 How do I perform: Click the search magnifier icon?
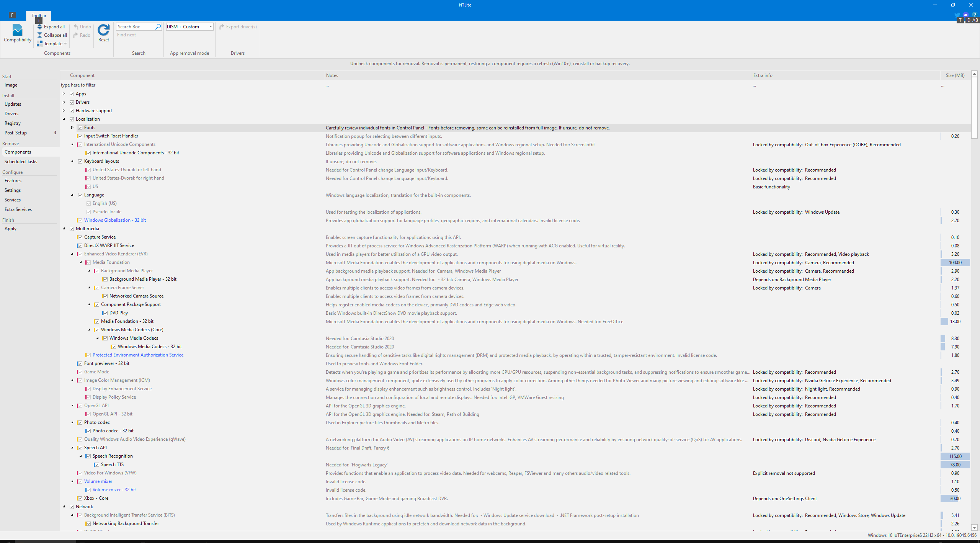[x=158, y=26]
